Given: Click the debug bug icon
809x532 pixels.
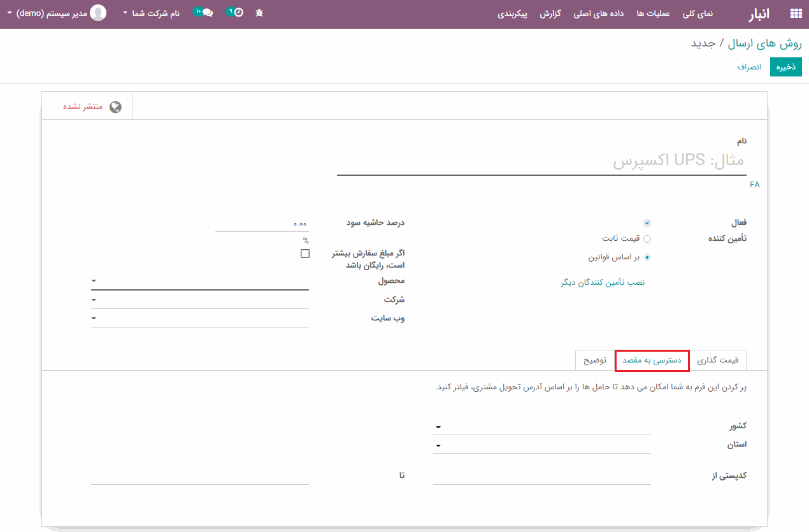Looking at the screenshot, I should click(x=259, y=13).
